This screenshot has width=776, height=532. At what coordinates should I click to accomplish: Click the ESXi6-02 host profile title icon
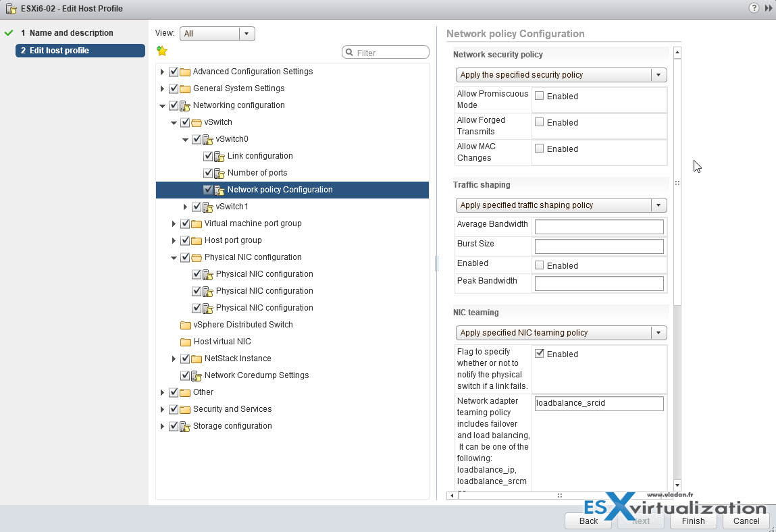[11, 8]
